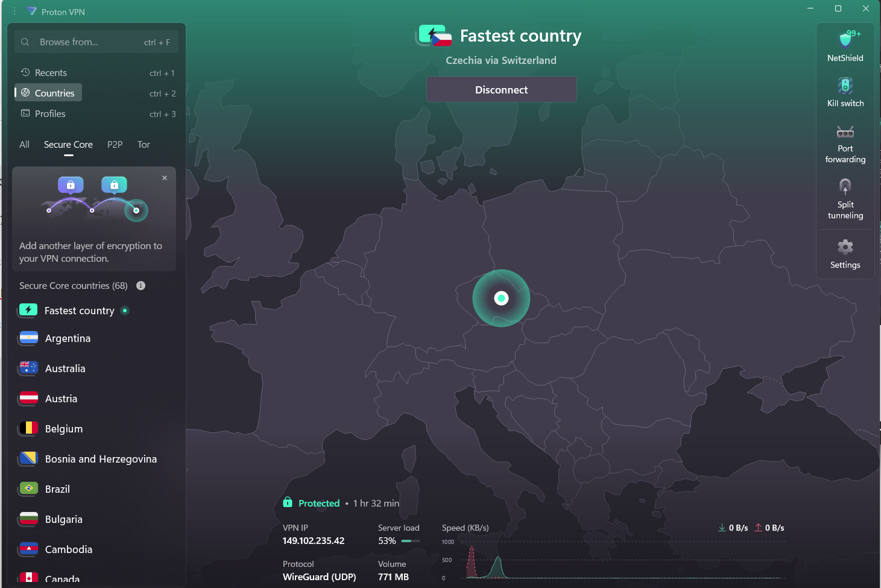
Task: Click the Secure Core countries info icon
Action: click(141, 286)
